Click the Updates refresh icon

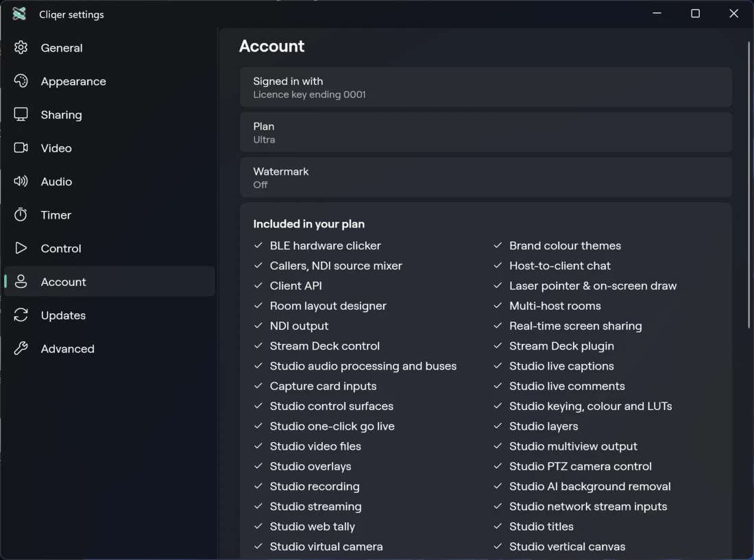pyautogui.click(x=21, y=315)
